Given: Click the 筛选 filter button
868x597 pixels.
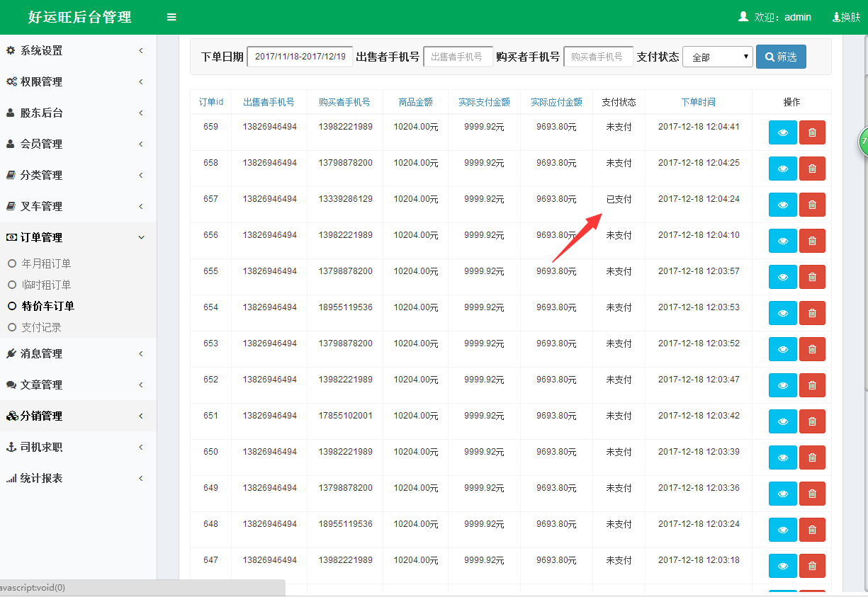Looking at the screenshot, I should (780, 57).
